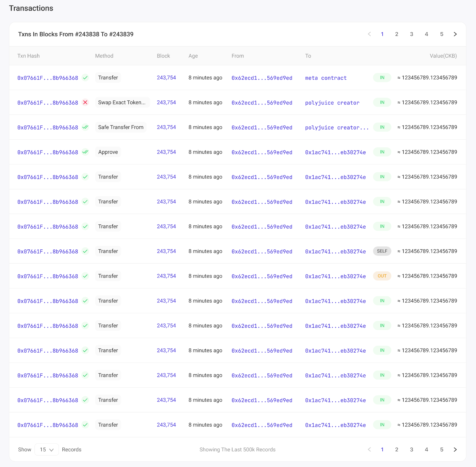Click the double checkmark on Safe Transfer From transaction
The width and height of the screenshot is (476, 467).
[85, 127]
